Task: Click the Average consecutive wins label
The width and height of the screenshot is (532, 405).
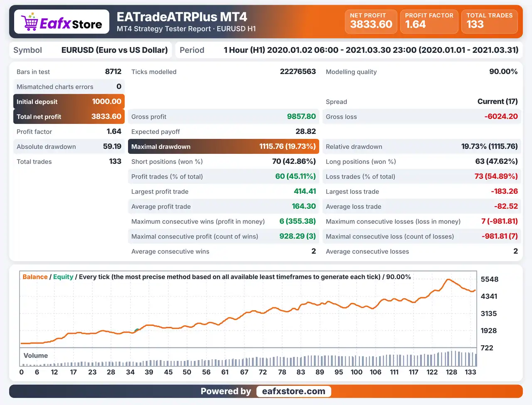Action: [x=170, y=252]
